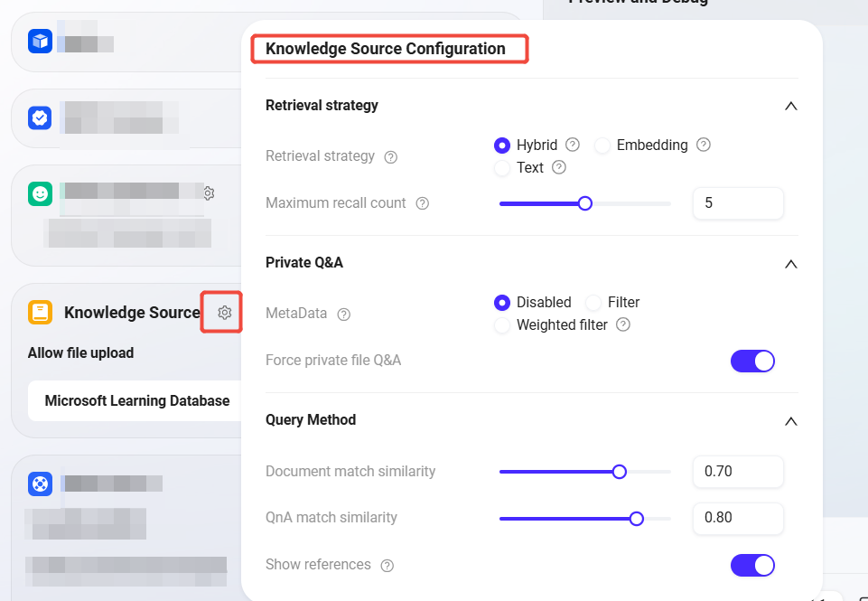
Task: Click help icon beside Embedding option
Action: click(704, 145)
